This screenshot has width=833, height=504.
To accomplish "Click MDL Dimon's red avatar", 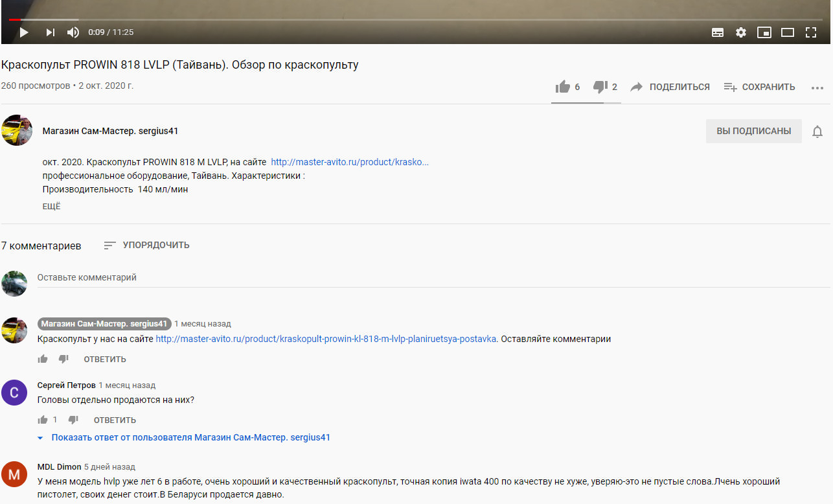I will [x=14, y=474].
